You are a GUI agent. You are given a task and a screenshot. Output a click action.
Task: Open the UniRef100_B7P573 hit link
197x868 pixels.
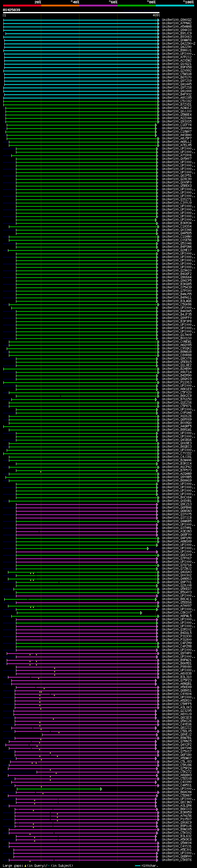(x=177, y=470)
